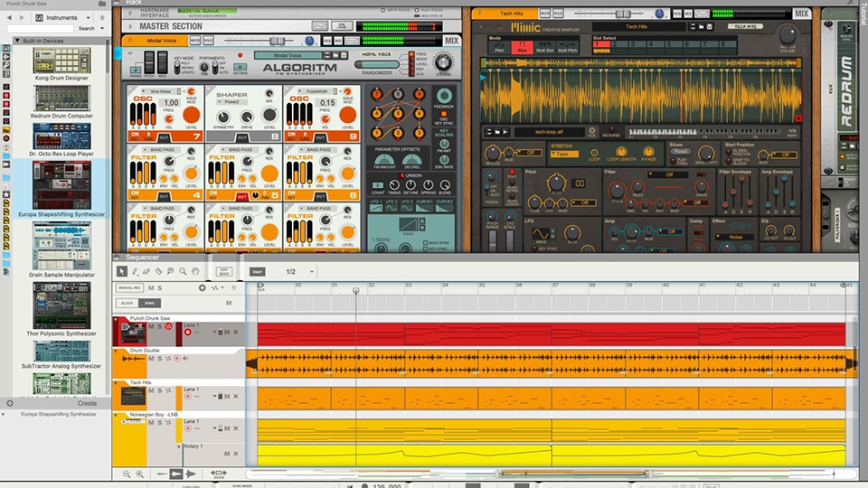Open the snap value 1/2 dropdown
The height and width of the screenshot is (488, 868).
312,272
